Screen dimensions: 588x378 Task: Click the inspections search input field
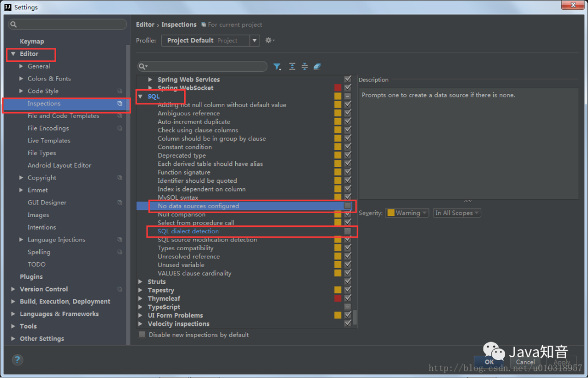tap(203, 67)
